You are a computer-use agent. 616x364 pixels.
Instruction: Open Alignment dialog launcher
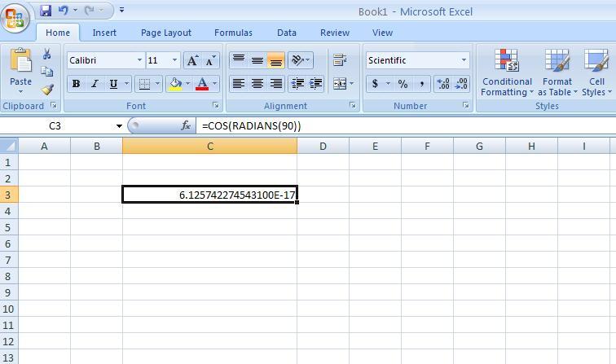point(352,105)
